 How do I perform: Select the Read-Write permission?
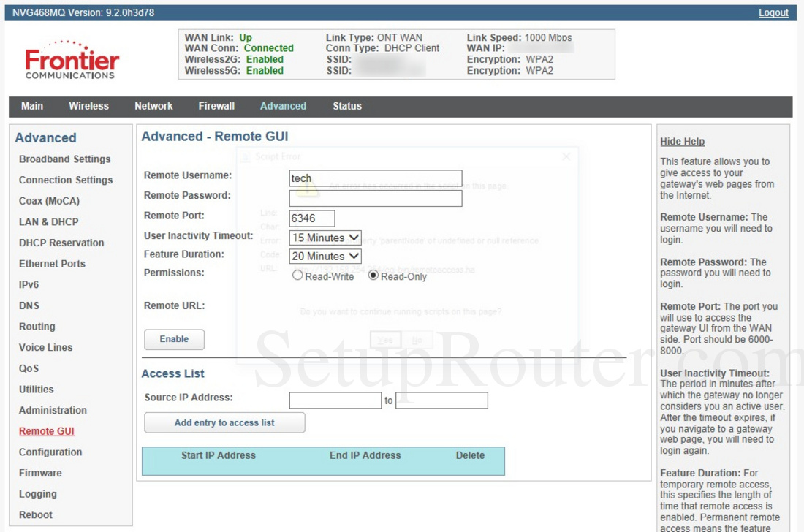click(x=298, y=275)
